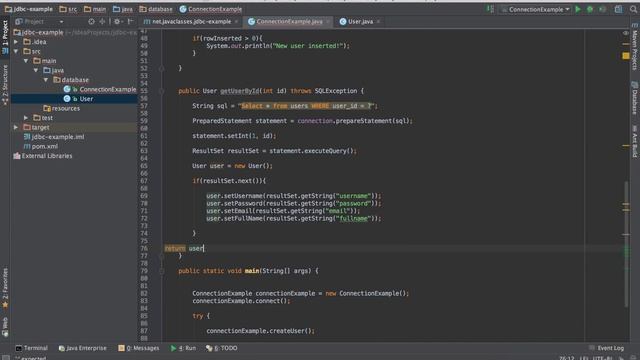Open Project Structure icon in top toolbar

pyautogui.click(x=619, y=9)
